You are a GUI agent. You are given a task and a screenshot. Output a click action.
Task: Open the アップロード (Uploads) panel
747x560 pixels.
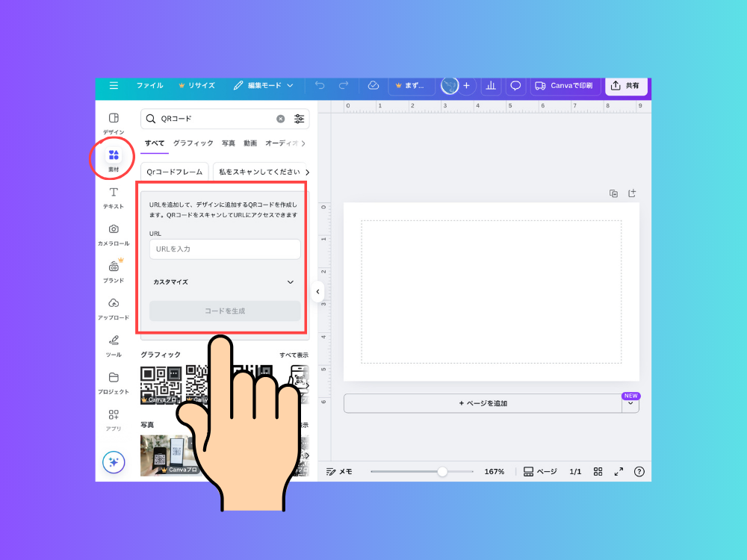(x=114, y=307)
